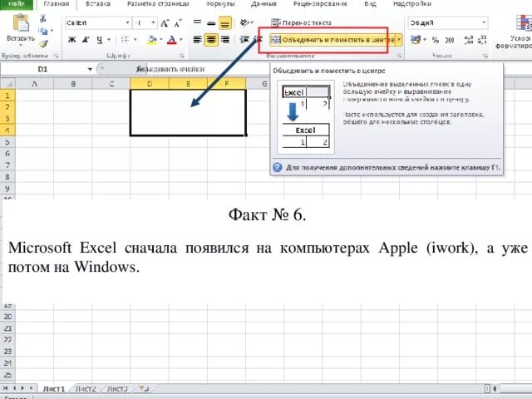Go to first sheet navigation arrow
Screen dimensions: 532x399
[6, 388]
